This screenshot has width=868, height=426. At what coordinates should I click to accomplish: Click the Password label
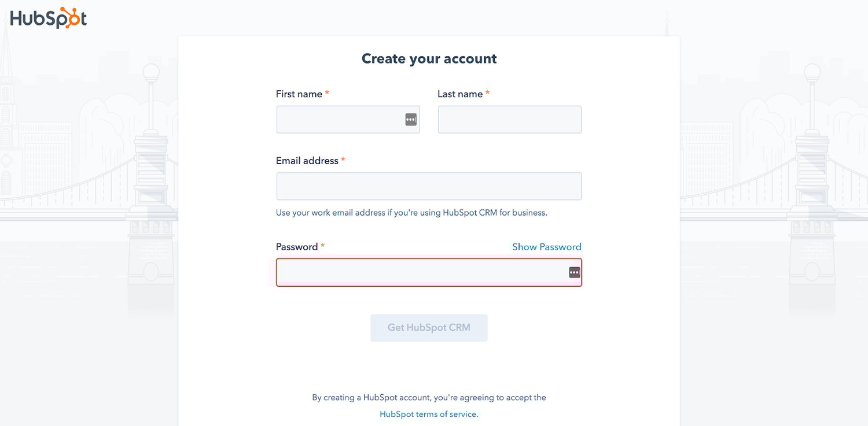297,247
